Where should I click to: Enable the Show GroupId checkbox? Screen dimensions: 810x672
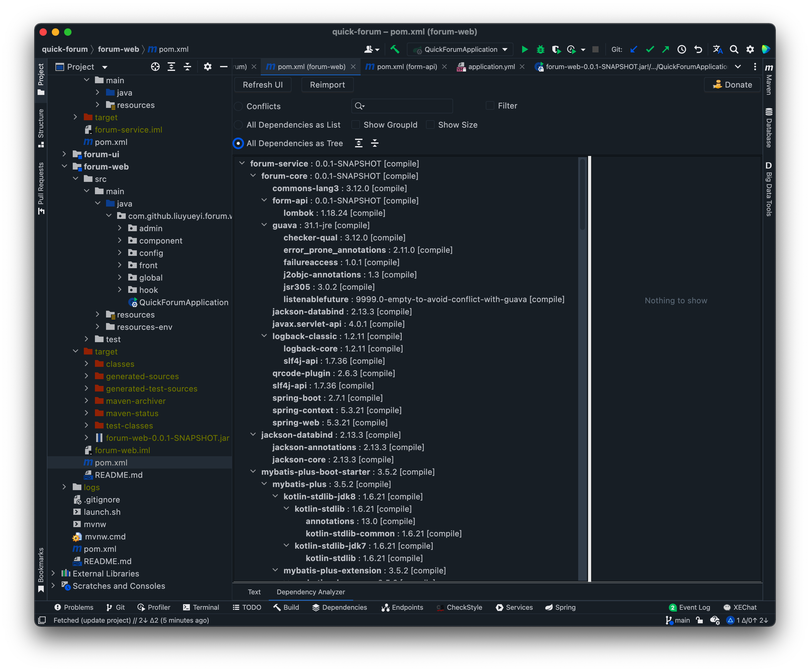click(356, 125)
